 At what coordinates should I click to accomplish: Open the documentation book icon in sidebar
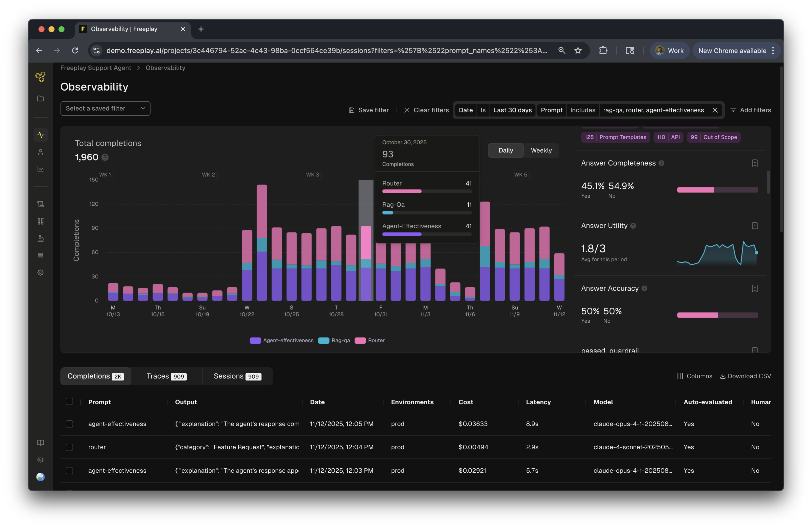click(x=40, y=443)
